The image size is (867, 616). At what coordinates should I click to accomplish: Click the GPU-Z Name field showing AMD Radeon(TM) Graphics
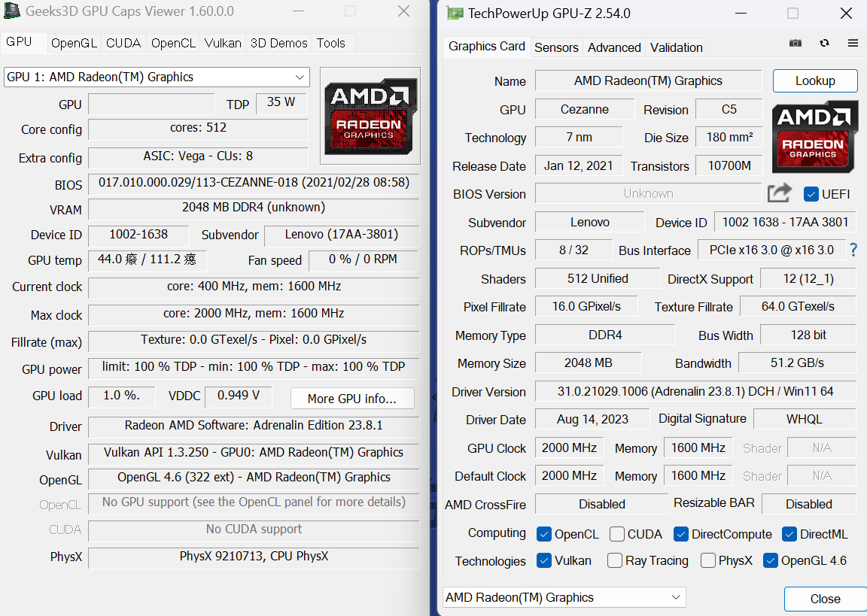pos(648,80)
